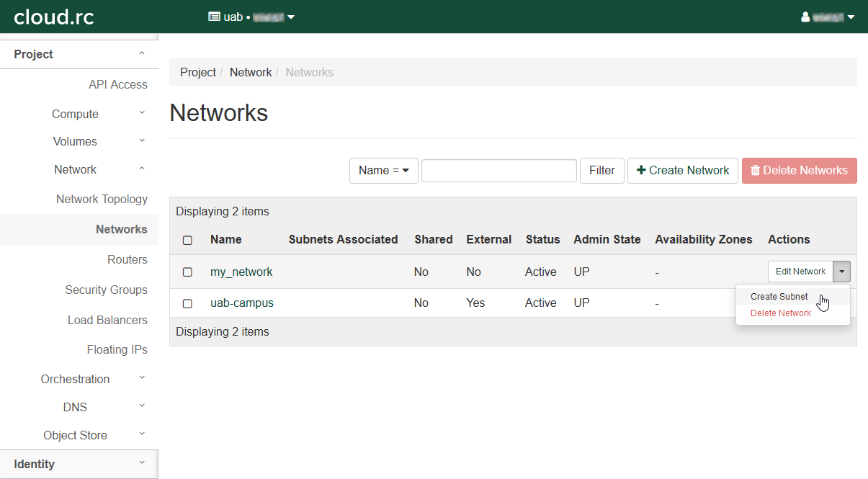Open the user account menu
This screenshot has height=479, width=868.
click(828, 17)
